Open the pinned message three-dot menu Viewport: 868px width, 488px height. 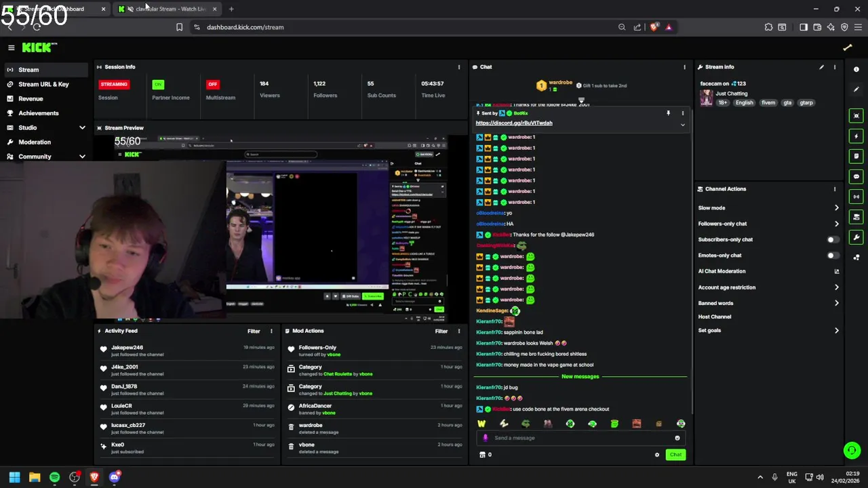click(x=683, y=113)
